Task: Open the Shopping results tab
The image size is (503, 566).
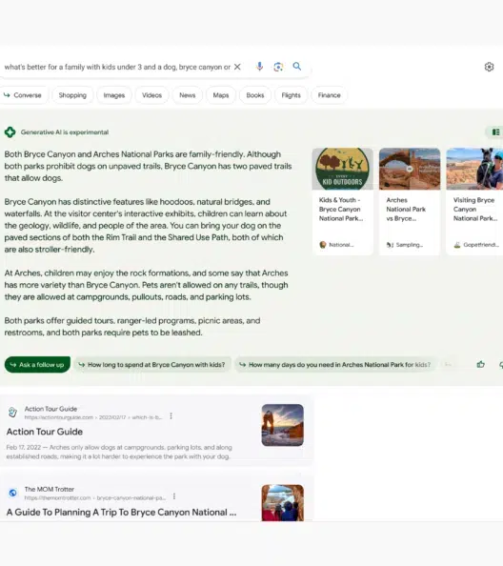Action: tap(73, 95)
